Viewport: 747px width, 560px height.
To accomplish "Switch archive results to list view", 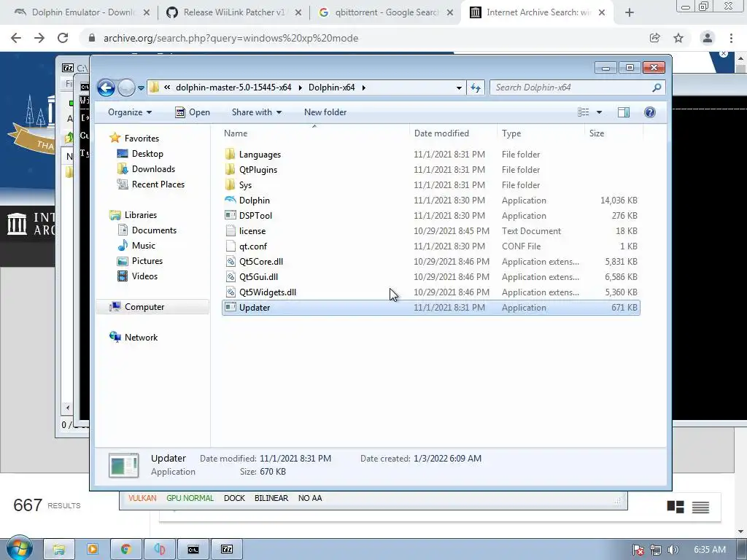I will [700, 507].
